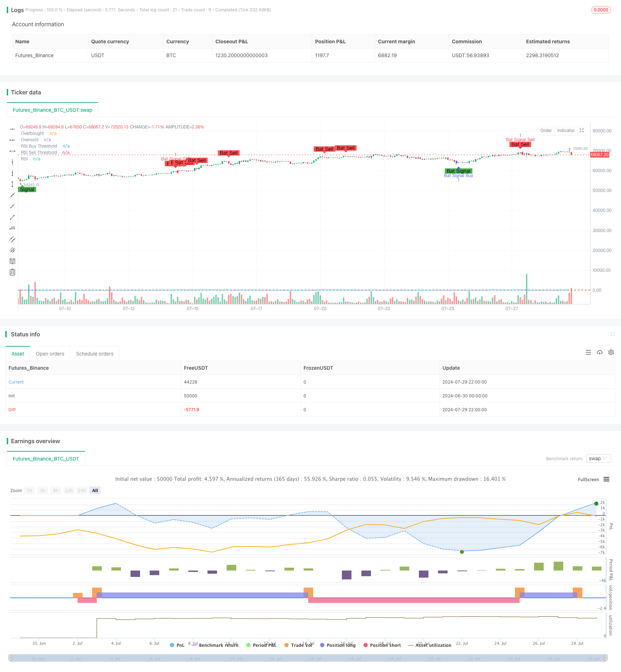Image resolution: width=621 pixels, height=672 pixels.
Task: Open the status info list menu icon
Action: click(588, 352)
